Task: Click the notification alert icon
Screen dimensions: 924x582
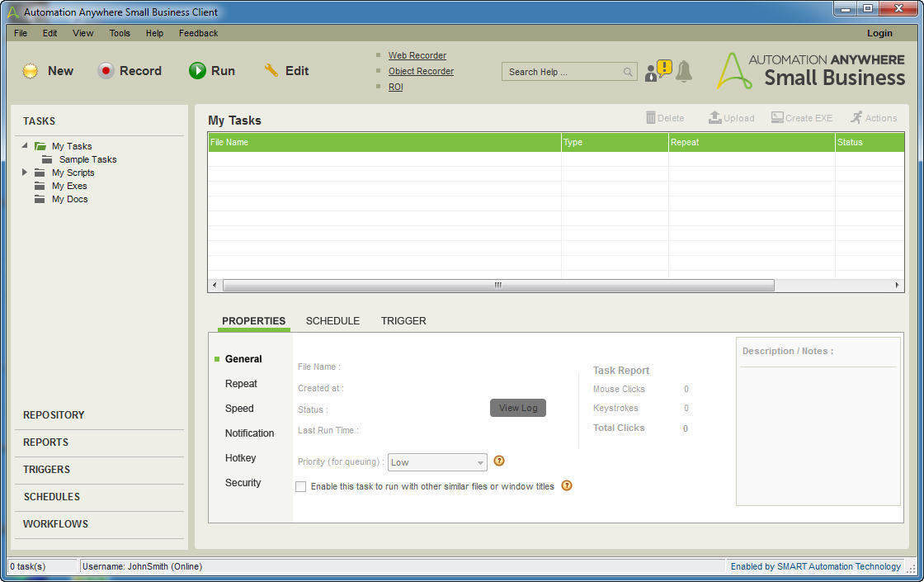Action: click(x=657, y=71)
